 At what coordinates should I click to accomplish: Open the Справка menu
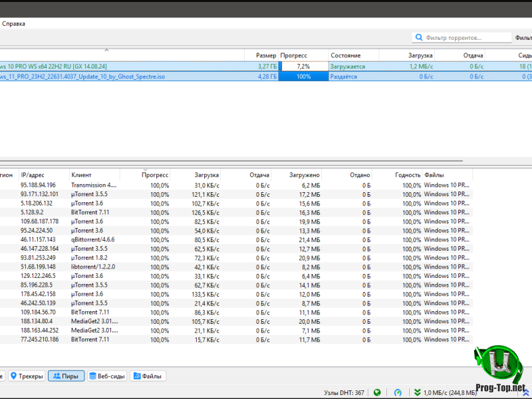(13, 23)
